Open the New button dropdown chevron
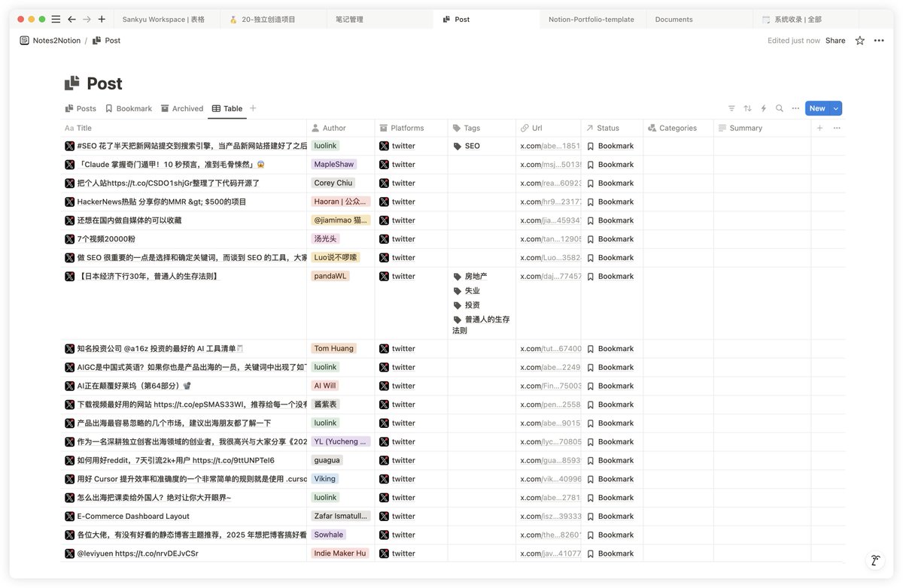The image size is (903, 588). (x=838, y=108)
